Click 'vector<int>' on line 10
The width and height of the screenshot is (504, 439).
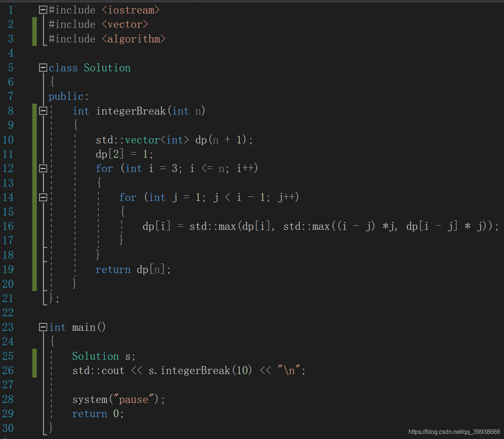(x=157, y=140)
